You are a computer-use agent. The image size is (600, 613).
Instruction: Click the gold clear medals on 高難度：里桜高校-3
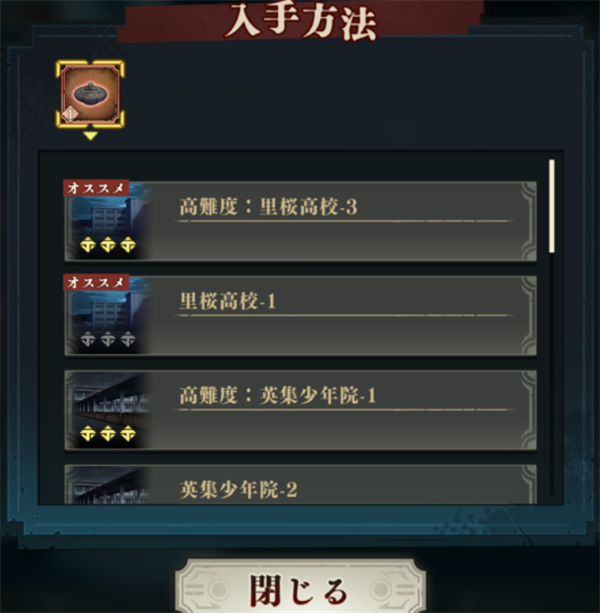pyautogui.click(x=108, y=245)
